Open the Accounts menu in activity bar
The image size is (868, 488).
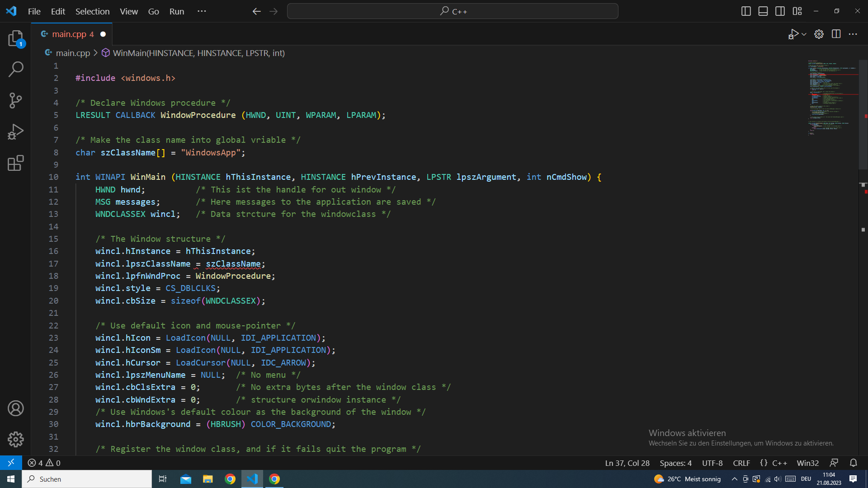[x=16, y=408]
